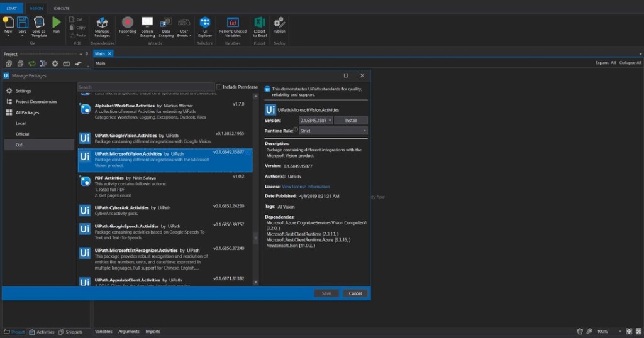Click the Cut icon in Edit group

(x=72, y=19)
